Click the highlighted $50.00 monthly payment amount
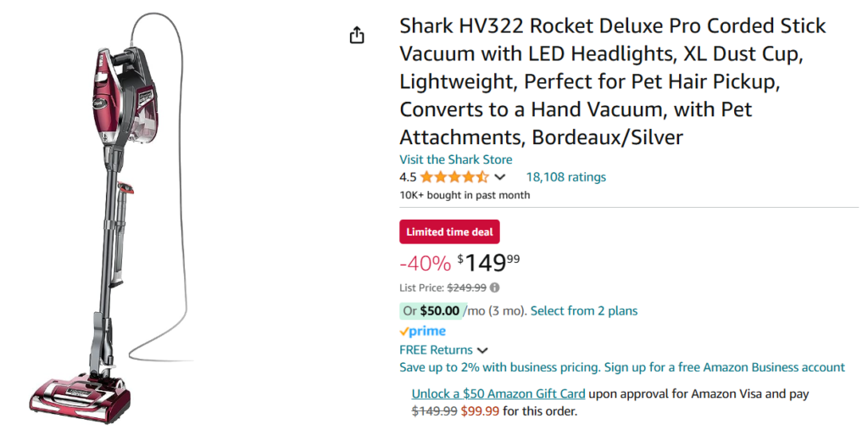This screenshot has height=430, width=868. (x=439, y=310)
